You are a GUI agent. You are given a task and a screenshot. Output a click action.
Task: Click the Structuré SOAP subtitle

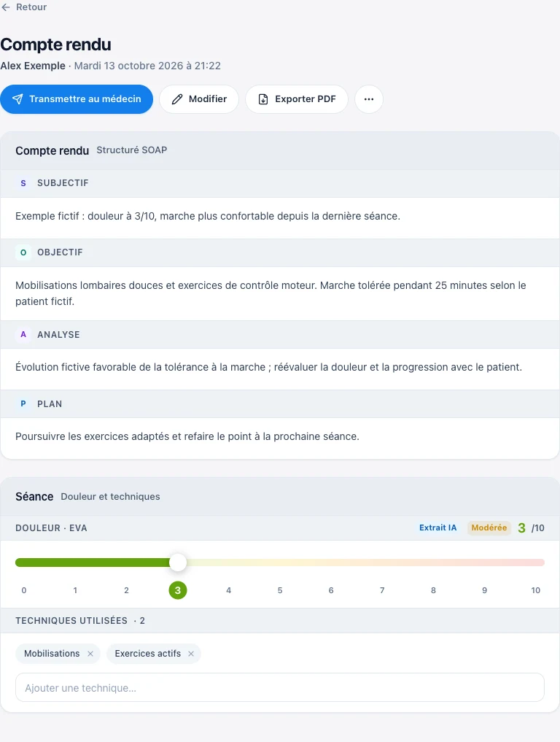pos(132,150)
